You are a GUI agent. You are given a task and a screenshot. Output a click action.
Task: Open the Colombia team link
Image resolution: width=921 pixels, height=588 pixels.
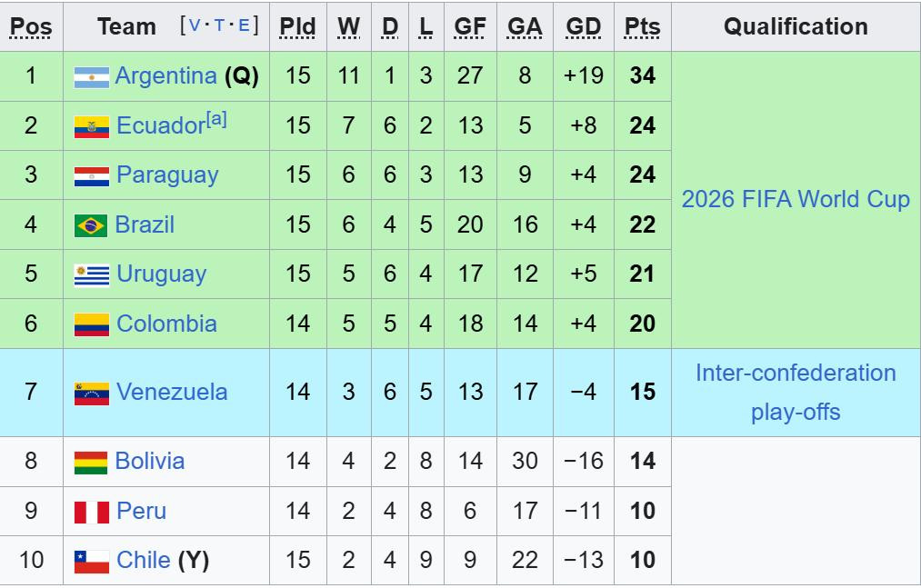point(166,324)
